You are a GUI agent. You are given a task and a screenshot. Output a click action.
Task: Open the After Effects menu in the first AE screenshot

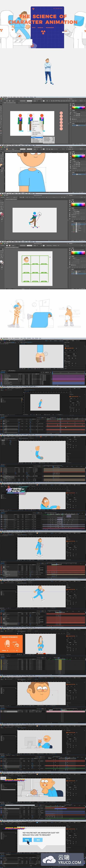[x=6, y=338]
